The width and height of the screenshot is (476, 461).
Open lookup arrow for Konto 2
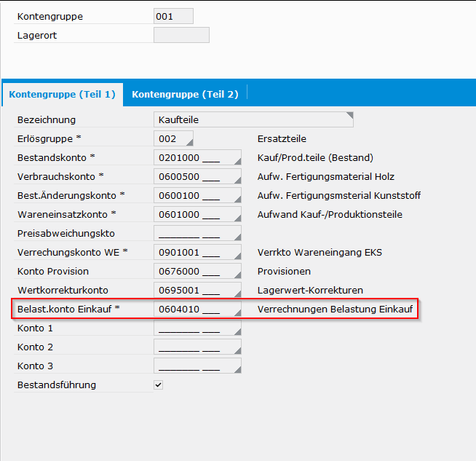(238, 350)
